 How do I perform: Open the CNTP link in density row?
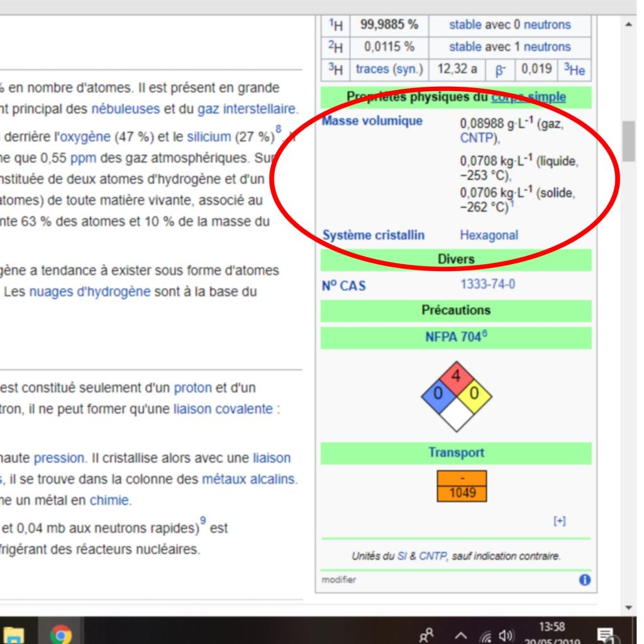476,138
